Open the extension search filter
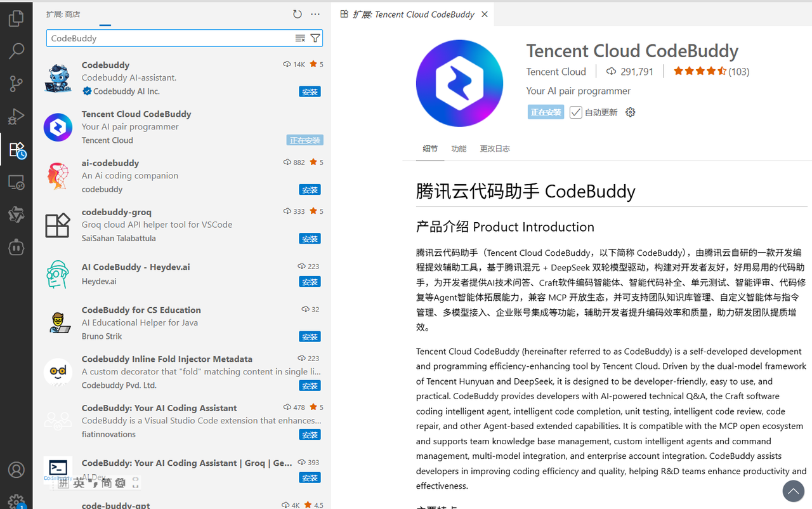 pos(315,38)
